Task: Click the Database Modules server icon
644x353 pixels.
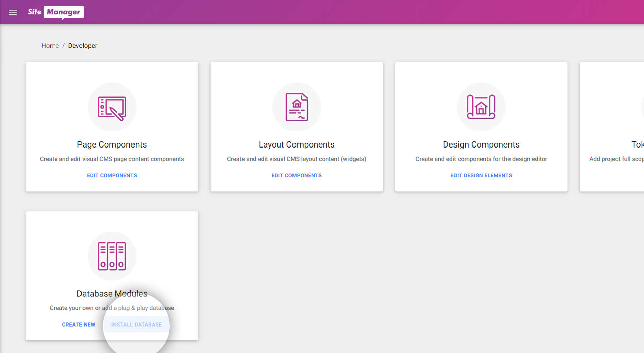Action: point(112,256)
